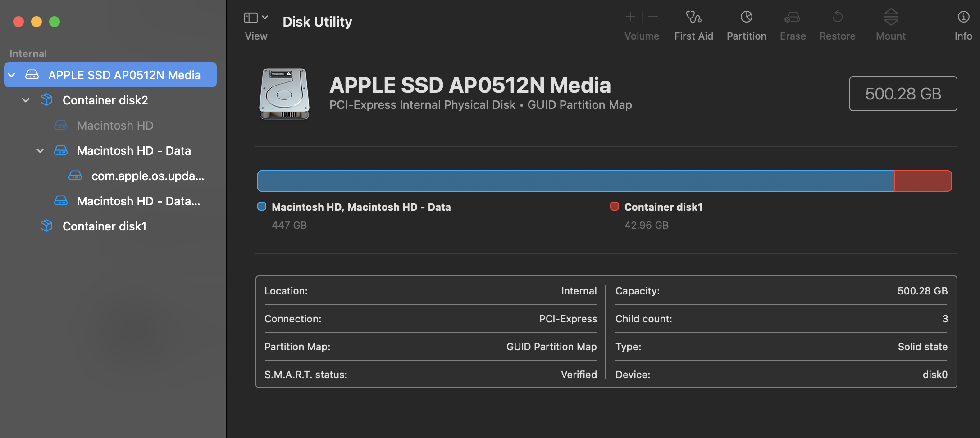Run First Aid stethoscope icon
Image resolution: width=980 pixels, height=438 pixels.
[x=693, y=18]
